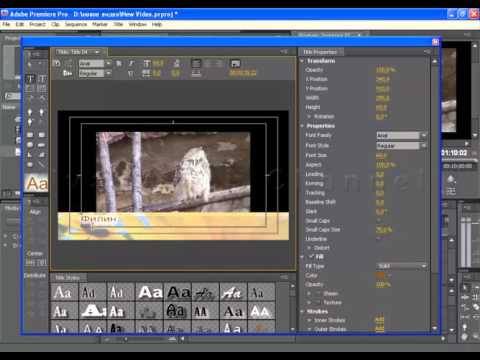The width and height of the screenshot is (480, 360).
Task: Uncheck the Fill checkbox
Action: [311, 257]
